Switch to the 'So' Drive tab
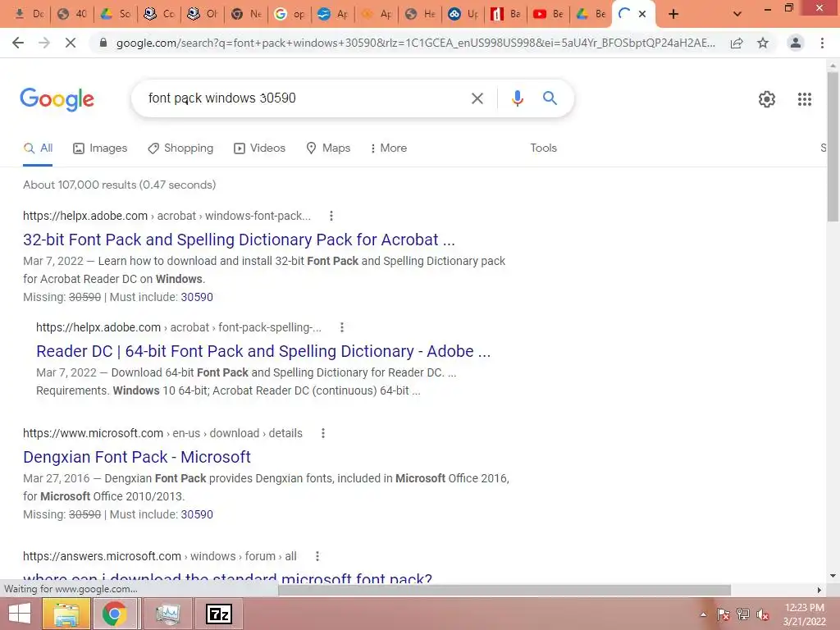Screen dimensions: 840x630 coord(116,14)
